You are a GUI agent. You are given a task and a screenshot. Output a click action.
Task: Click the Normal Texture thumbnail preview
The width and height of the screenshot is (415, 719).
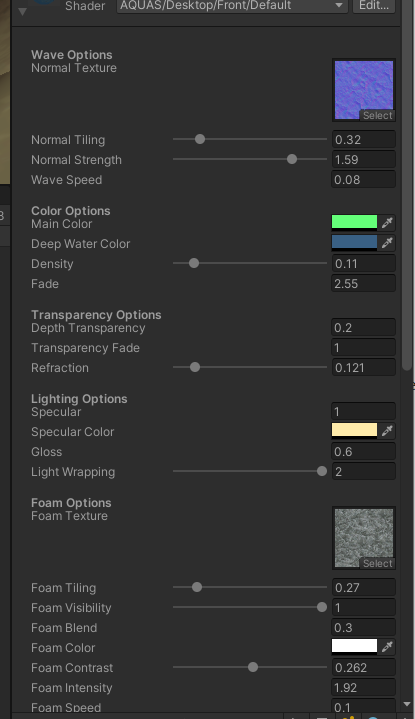[x=364, y=90]
